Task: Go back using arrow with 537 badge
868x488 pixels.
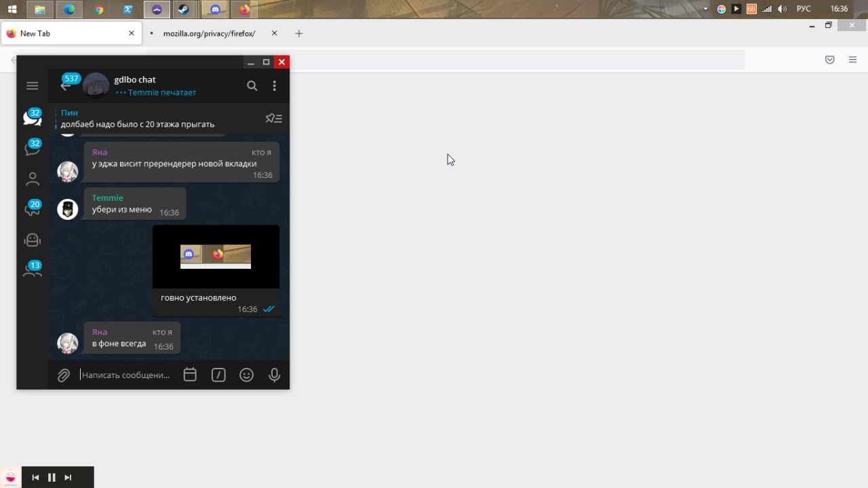Action: coord(66,86)
